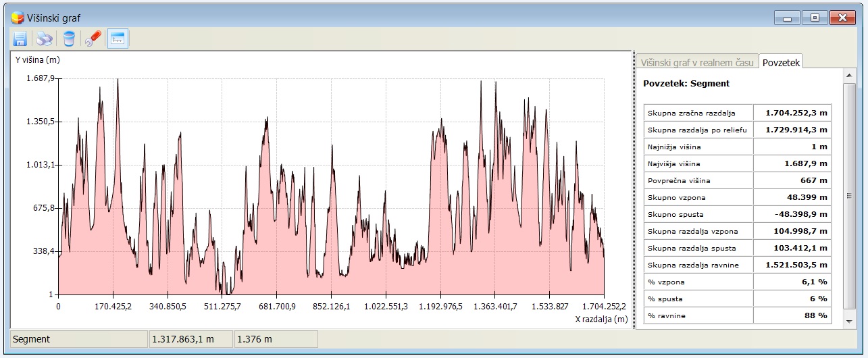Toggle the summary panel toolbar button
Image resolution: width=868 pixels, height=358 pixels.
pos(118,39)
